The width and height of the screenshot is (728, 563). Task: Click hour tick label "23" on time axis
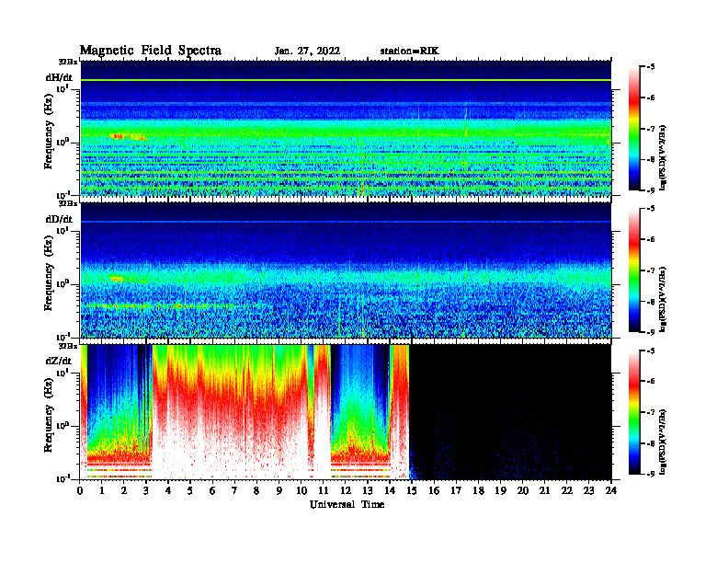588,491
